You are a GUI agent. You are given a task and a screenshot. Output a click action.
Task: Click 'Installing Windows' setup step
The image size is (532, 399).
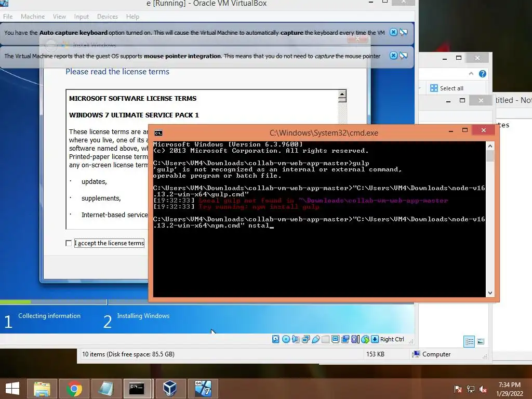click(143, 315)
